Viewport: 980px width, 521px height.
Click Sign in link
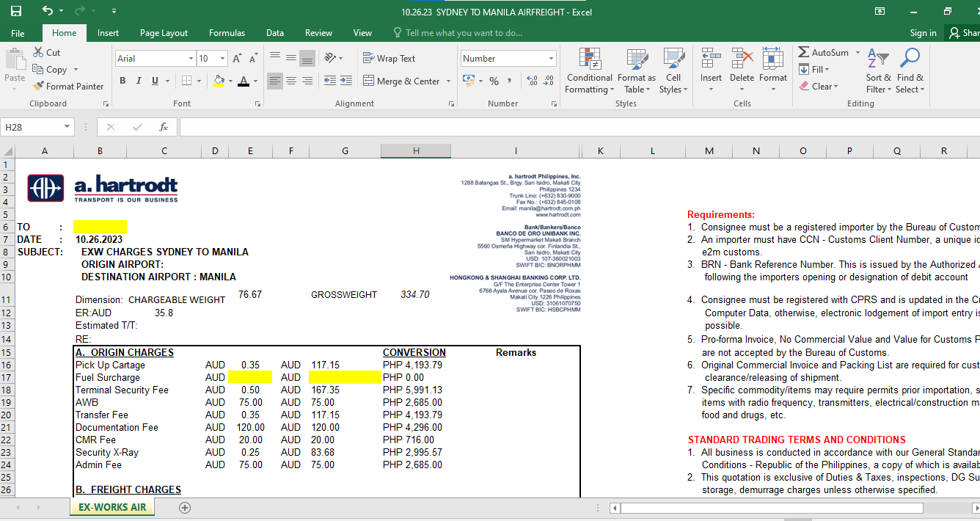click(923, 33)
